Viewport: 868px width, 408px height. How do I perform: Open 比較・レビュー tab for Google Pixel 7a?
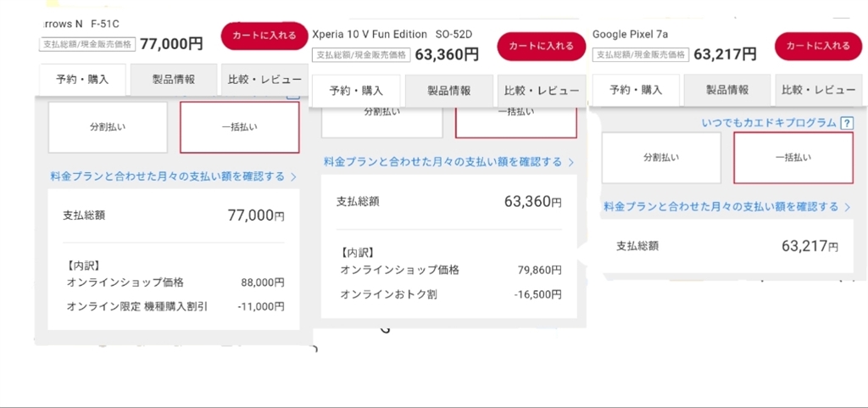pyautogui.click(x=818, y=90)
